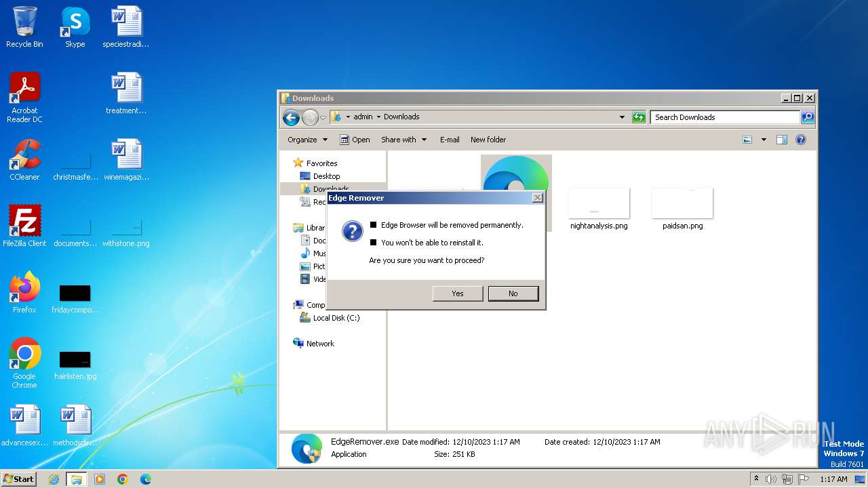
Task: Open the Organize menu
Action: tap(307, 140)
